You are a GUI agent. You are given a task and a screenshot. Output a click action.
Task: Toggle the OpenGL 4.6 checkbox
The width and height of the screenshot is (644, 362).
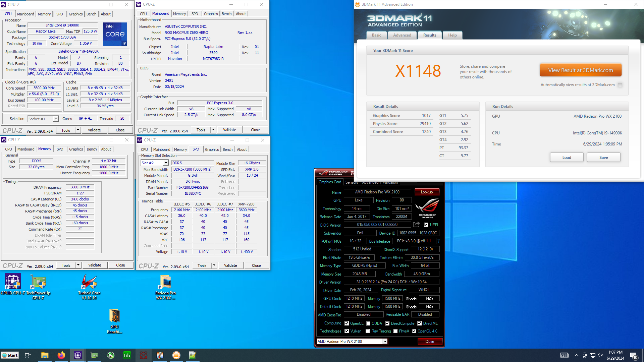(x=414, y=331)
